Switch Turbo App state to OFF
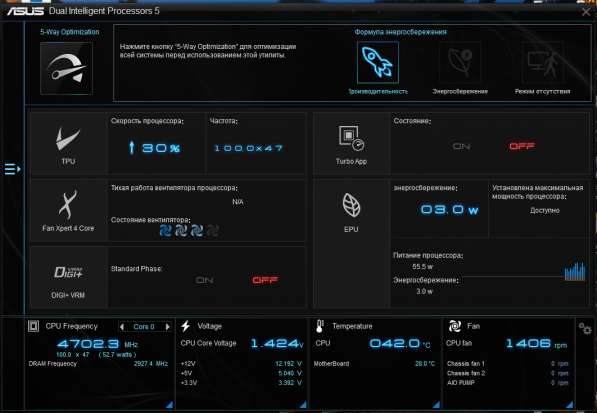 [522, 147]
